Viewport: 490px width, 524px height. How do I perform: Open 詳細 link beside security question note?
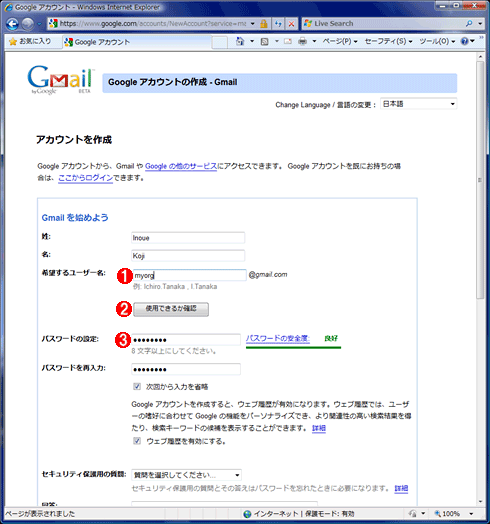coord(401,489)
